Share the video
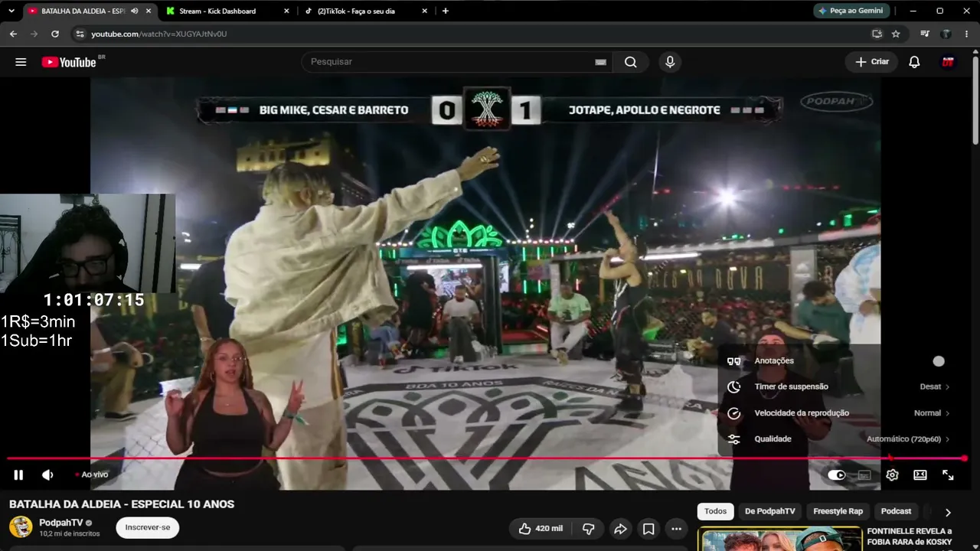 pos(621,529)
